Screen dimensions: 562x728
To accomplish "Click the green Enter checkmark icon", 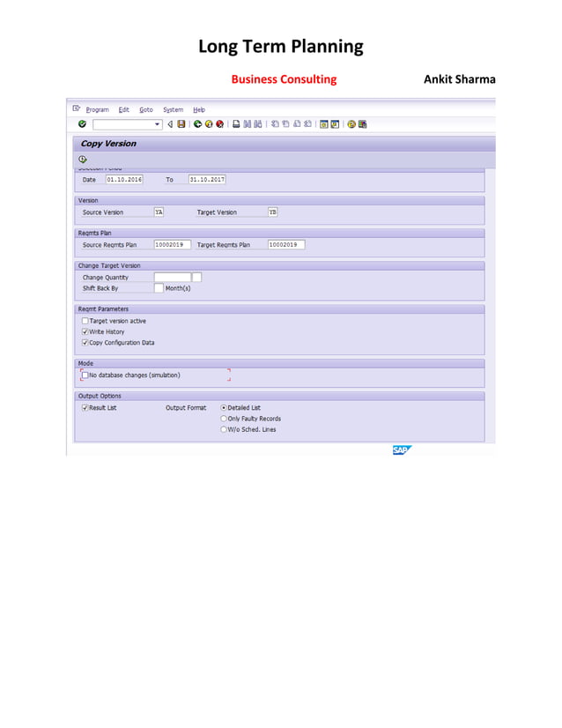I will (82, 124).
